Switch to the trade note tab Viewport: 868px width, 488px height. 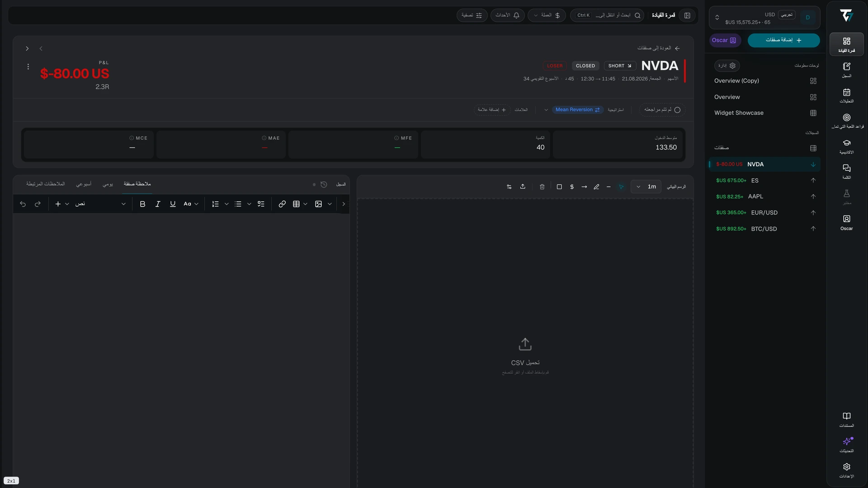click(137, 184)
